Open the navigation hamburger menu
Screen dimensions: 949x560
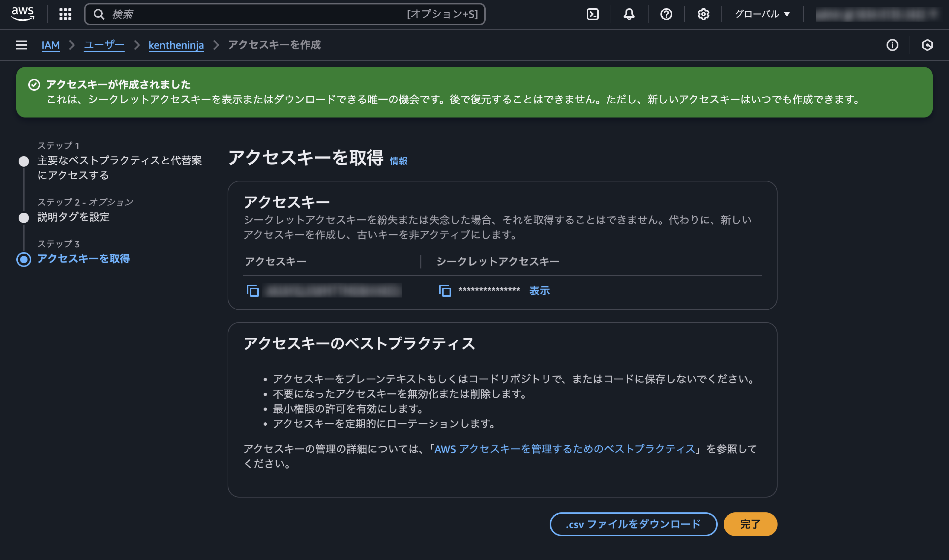[x=22, y=45]
